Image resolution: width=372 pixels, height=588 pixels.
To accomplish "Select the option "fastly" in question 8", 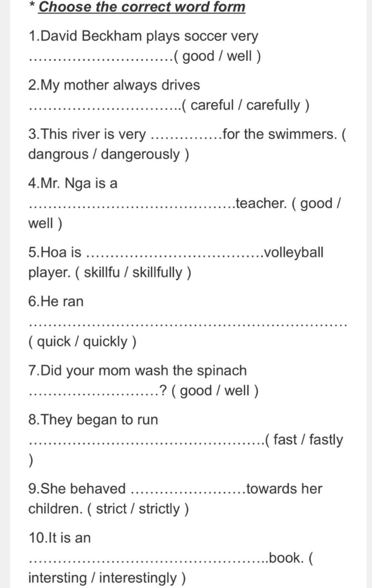I will point(326,440).
